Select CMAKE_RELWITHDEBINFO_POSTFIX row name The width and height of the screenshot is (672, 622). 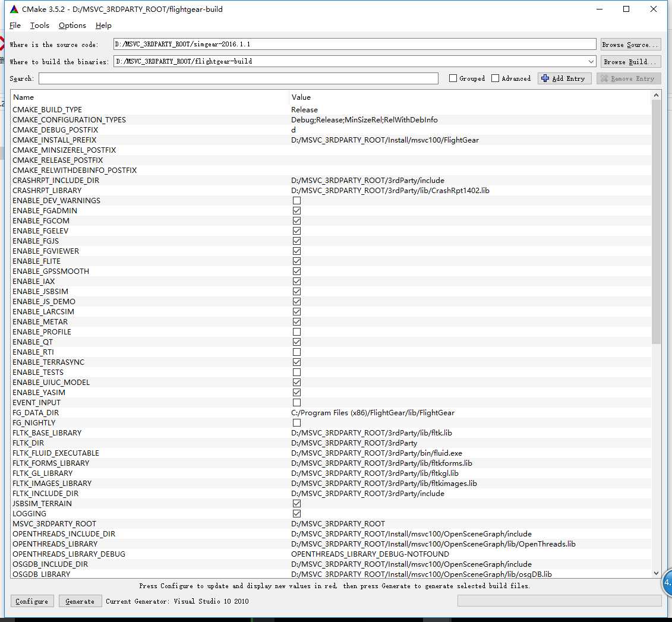click(75, 171)
